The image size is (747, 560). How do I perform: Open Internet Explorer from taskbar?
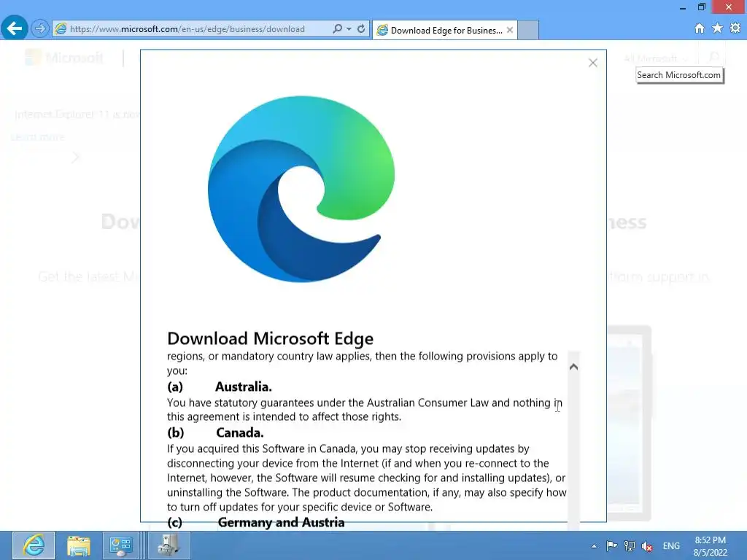click(x=34, y=545)
